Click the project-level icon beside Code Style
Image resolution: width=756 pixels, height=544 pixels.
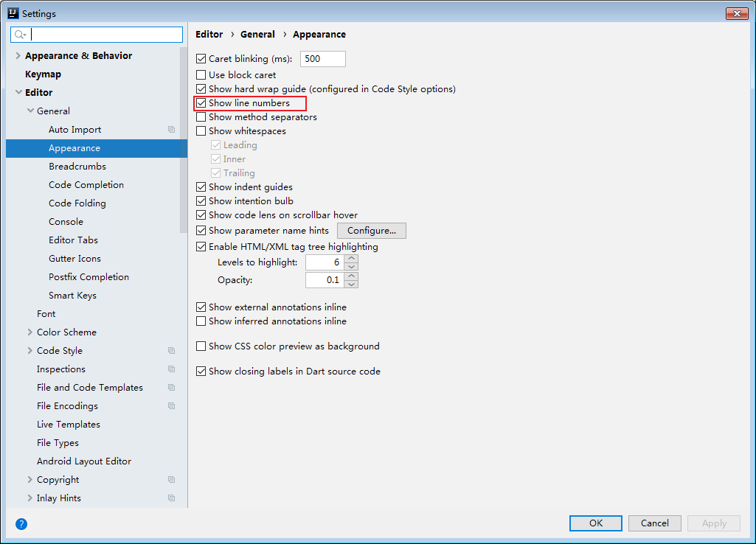[x=171, y=350]
